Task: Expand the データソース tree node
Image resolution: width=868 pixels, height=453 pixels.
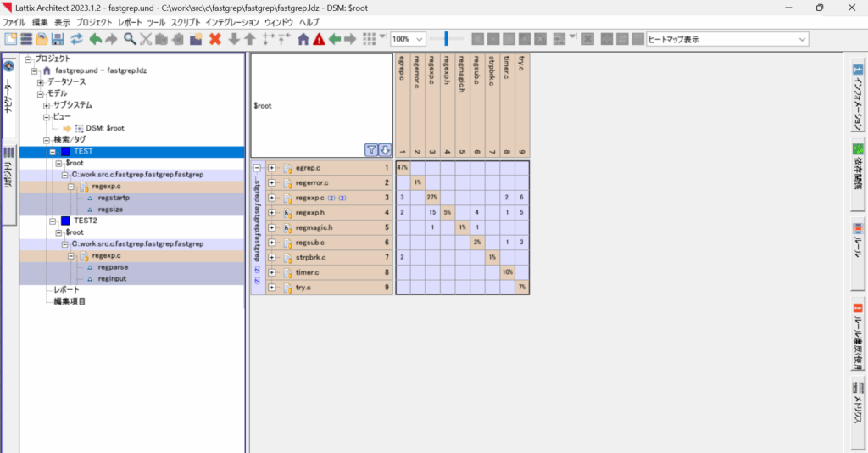Action: pos(40,82)
